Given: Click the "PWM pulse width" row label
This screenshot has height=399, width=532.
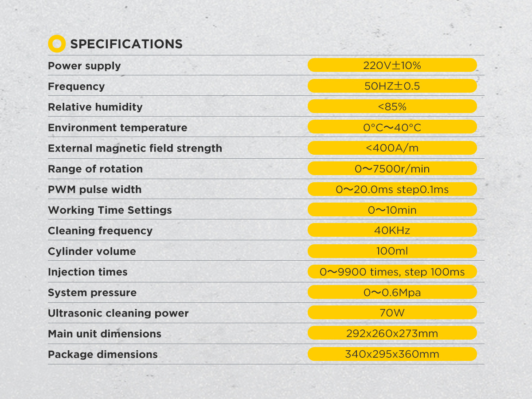Looking at the screenshot, I should pyautogui.click(x=94, y=190).
